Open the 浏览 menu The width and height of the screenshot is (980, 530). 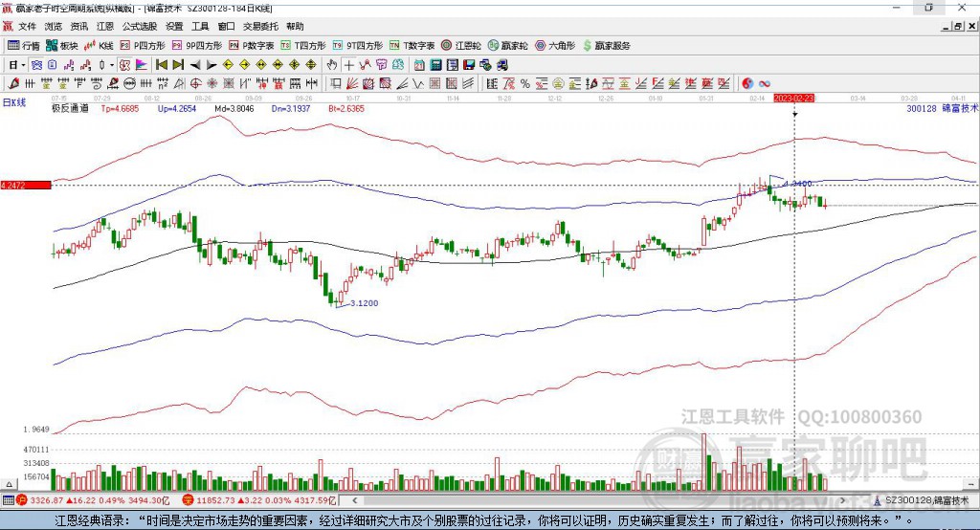point(54,26)
